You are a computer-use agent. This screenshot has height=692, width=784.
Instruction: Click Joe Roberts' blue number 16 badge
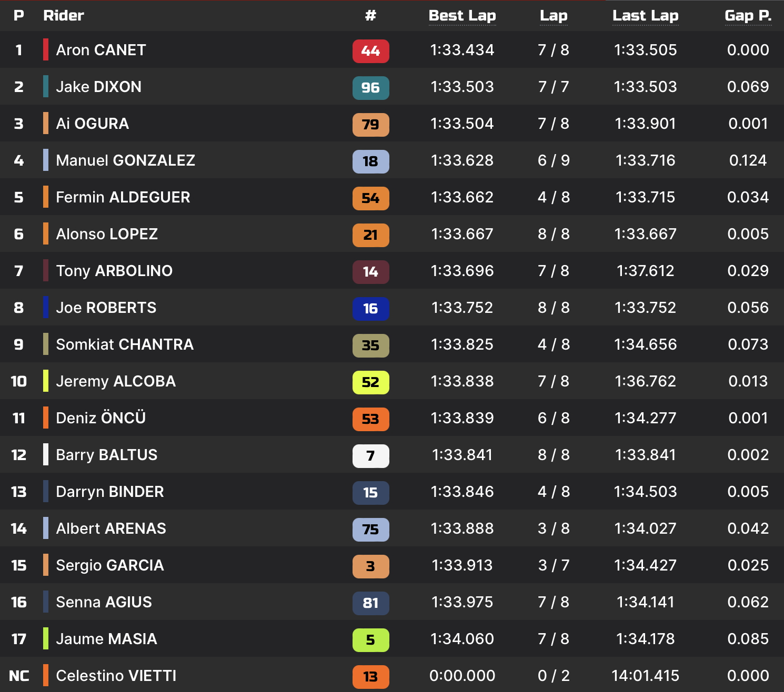pyautogui.click(x=370, y=309)
